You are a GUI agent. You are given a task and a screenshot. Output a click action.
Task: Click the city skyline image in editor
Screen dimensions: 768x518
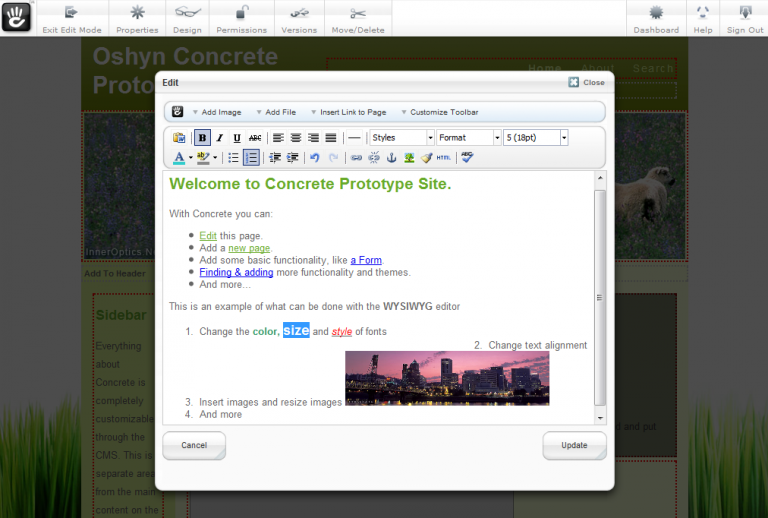[447, 378]
